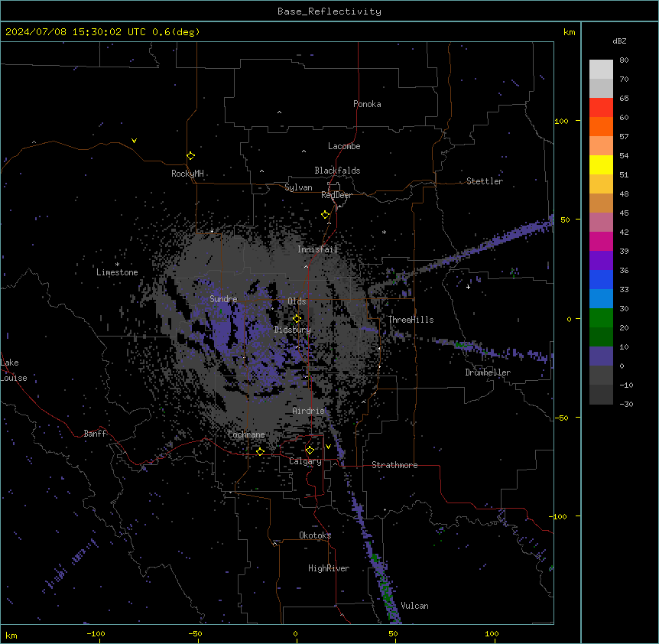
Task: Click the Sylvan label
Action: 298,187
